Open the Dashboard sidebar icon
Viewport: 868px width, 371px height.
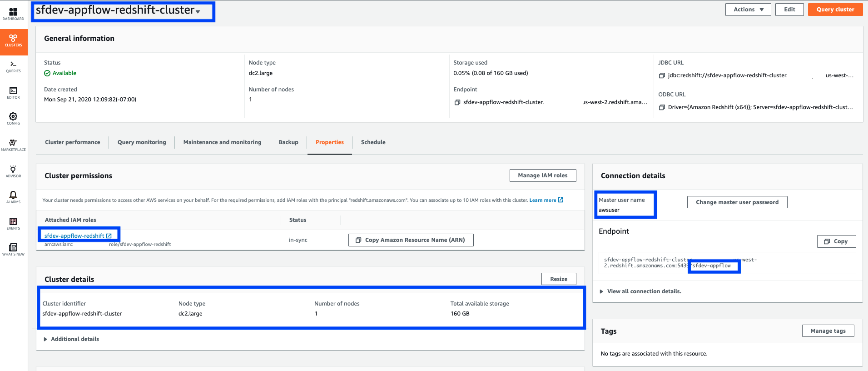[13, 14]
